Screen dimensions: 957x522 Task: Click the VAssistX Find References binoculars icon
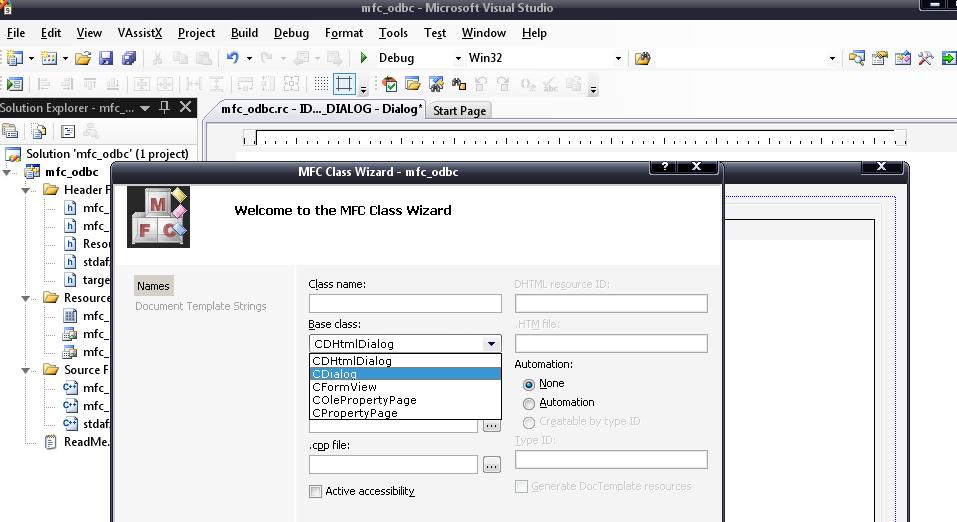459,84
